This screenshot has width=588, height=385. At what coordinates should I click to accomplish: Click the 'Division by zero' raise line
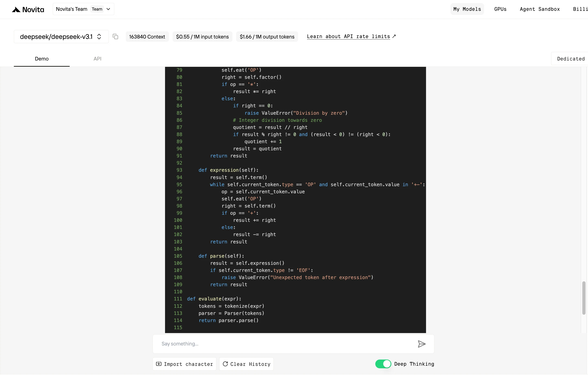[296, 113]
